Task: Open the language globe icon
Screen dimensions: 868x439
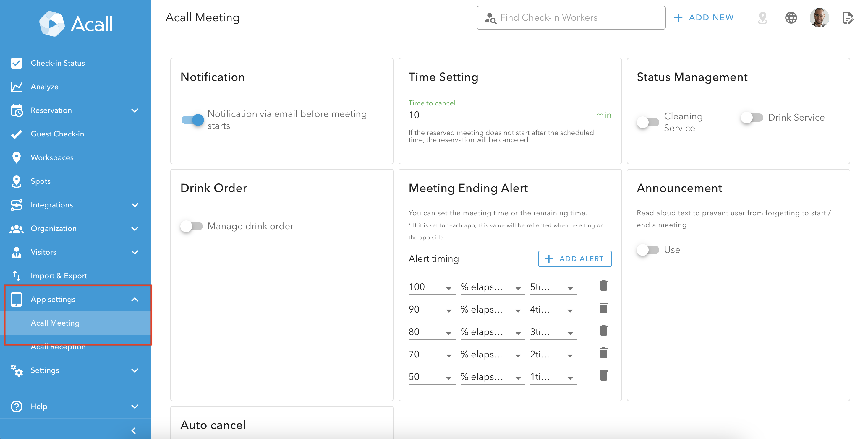Action: click(x=791, y=18)
